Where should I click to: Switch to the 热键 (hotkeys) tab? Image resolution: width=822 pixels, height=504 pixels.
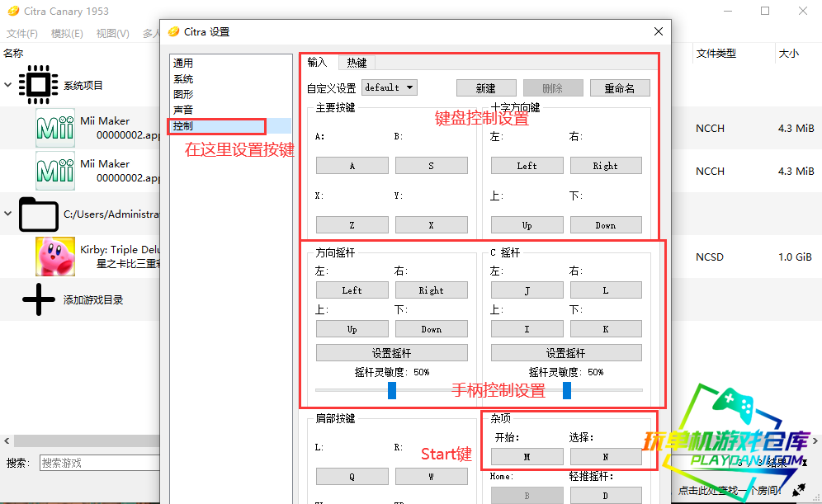(x=357, y=63)
